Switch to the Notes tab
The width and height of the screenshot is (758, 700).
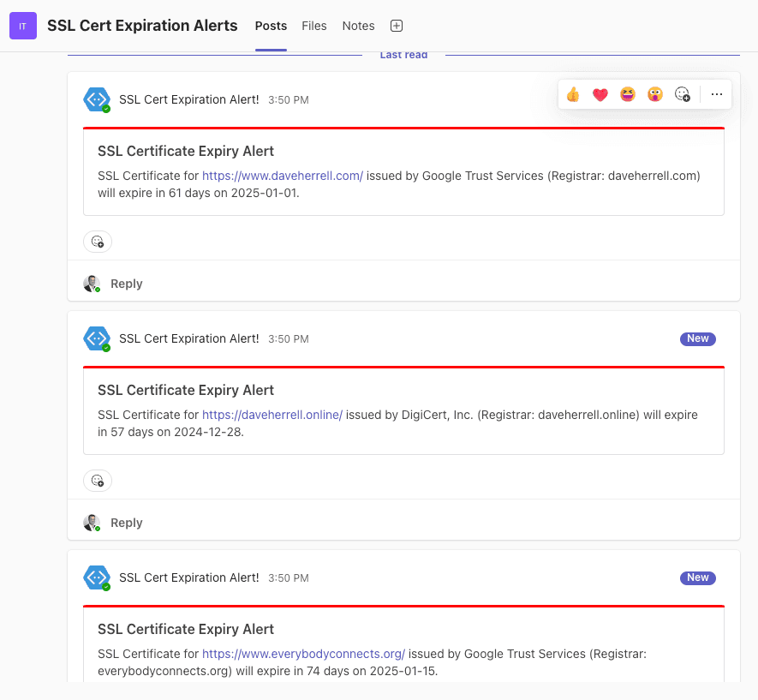(358, 26)
